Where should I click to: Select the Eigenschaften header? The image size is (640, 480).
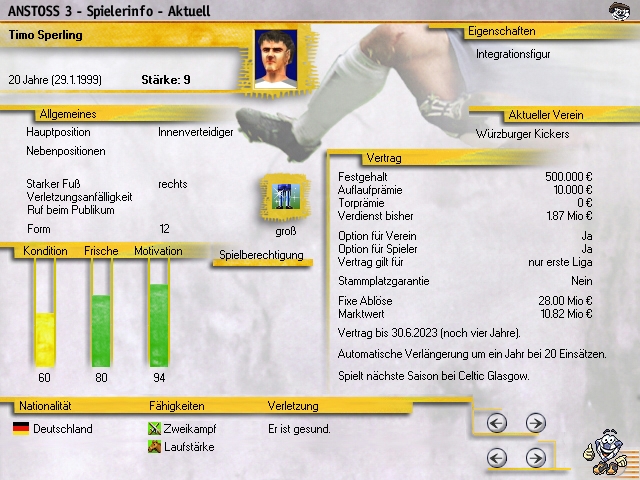click(x=501, y=31)
